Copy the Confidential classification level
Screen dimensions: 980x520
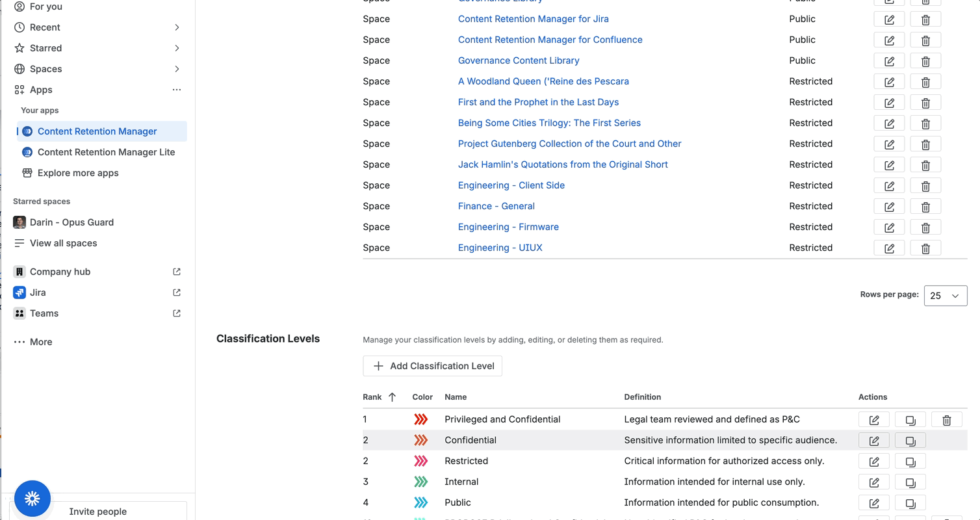coord(910,441)
